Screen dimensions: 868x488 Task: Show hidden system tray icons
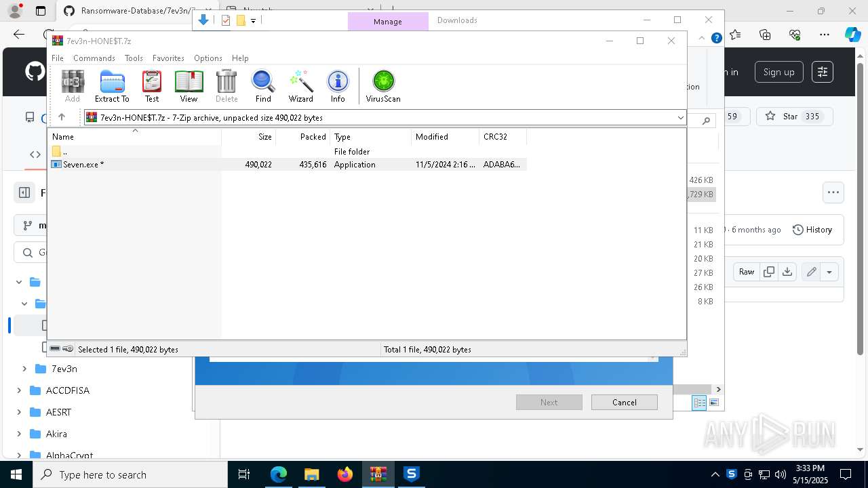715,474
